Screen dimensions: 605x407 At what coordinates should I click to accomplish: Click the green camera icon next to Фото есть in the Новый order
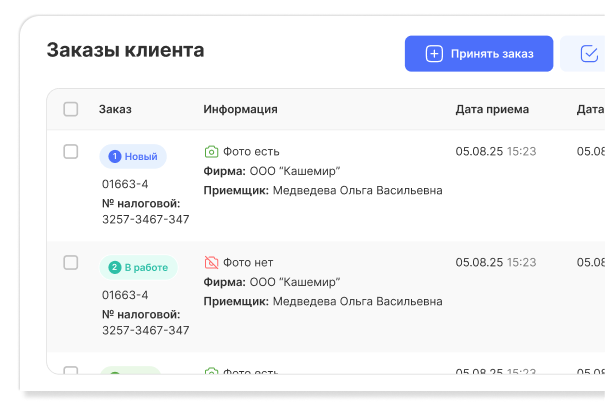211,152
